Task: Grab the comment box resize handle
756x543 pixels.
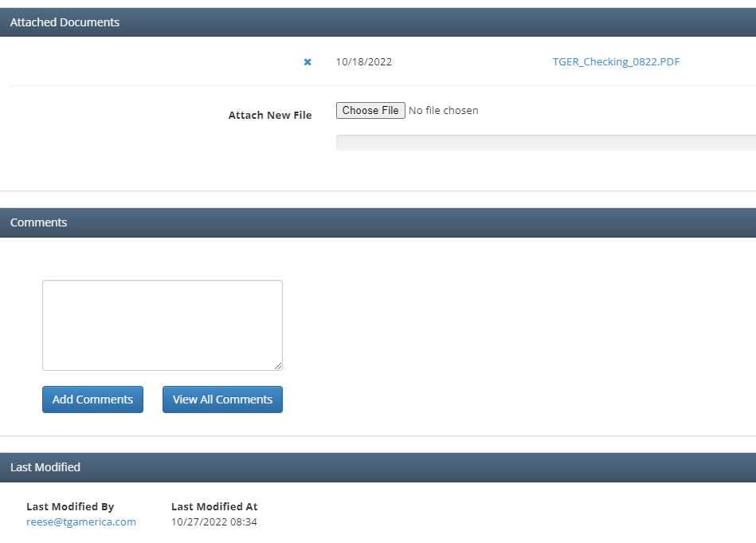Action: point(278,366)
